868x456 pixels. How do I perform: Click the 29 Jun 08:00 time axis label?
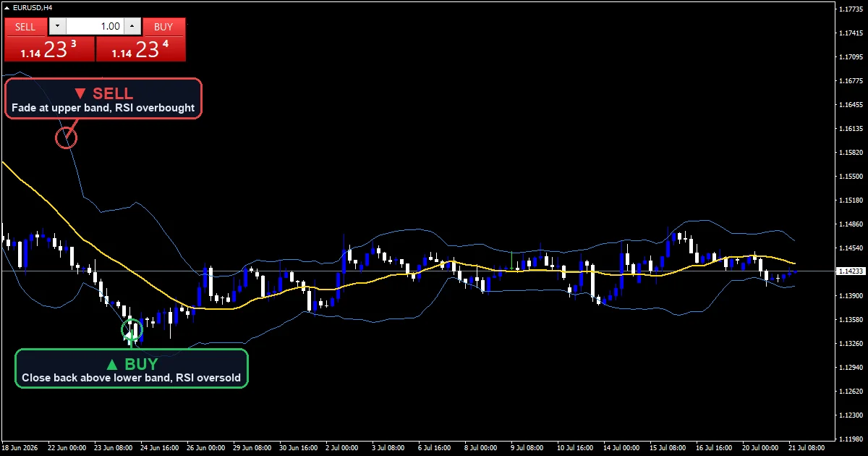coord(252,448)
